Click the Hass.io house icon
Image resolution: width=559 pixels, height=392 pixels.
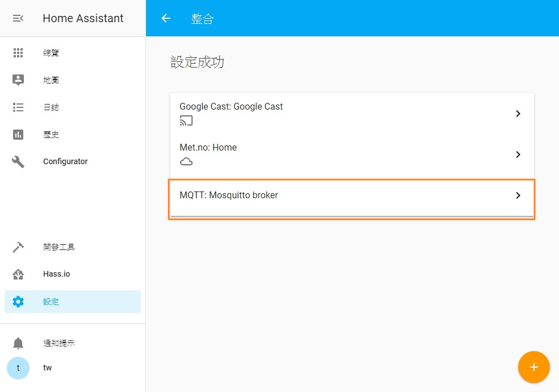point(18,274)
